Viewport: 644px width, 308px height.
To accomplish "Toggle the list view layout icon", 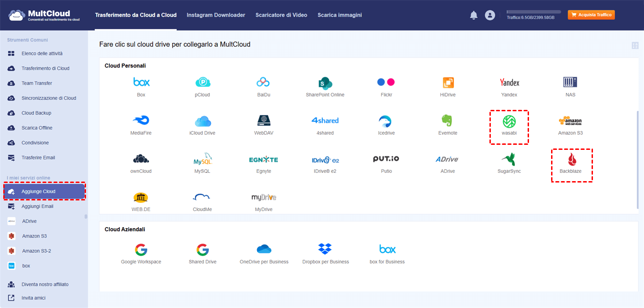I will tap(635, 45).
